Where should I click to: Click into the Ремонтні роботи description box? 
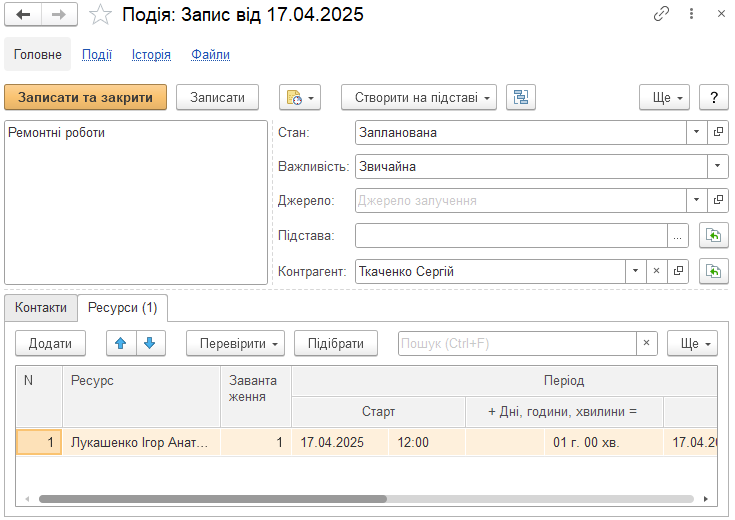(136, 202)
